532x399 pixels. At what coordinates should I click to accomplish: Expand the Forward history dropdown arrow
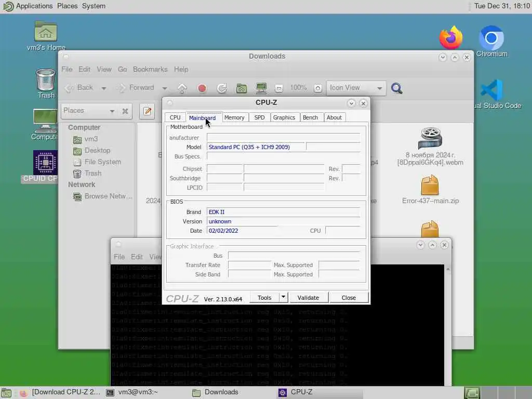165,88
